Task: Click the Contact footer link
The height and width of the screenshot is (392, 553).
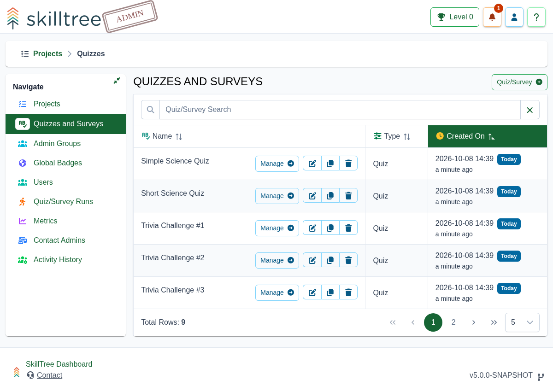Action: [49, 375]
